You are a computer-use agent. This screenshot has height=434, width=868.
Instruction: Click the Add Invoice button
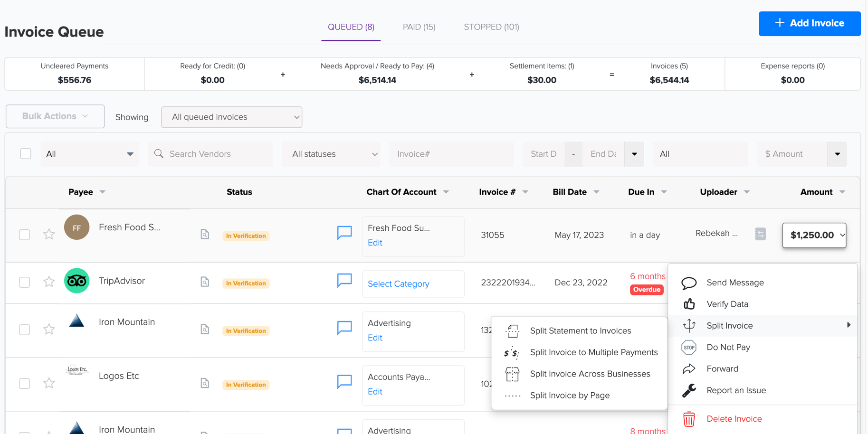(810, 23)
